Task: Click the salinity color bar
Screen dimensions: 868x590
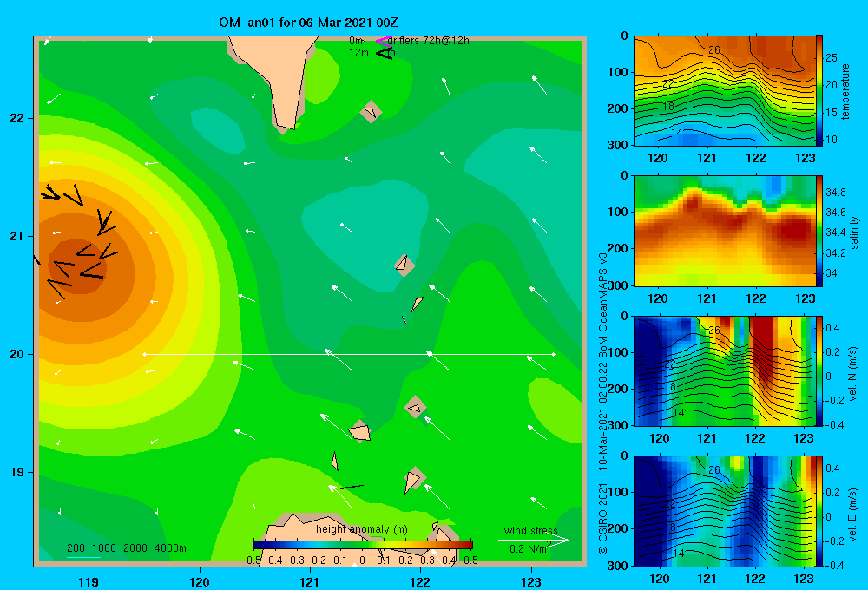Action: pyautogui.click(x=819, y=231)
